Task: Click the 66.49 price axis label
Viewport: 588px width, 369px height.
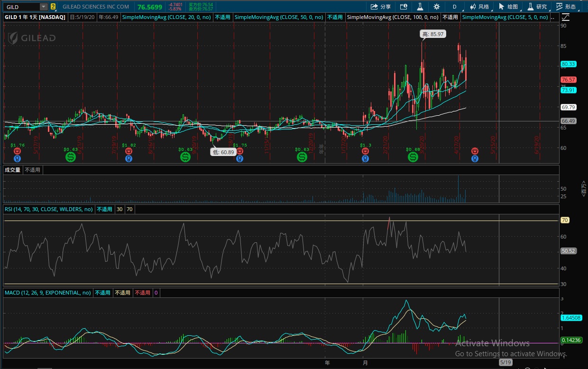Action: coord(568,121)
